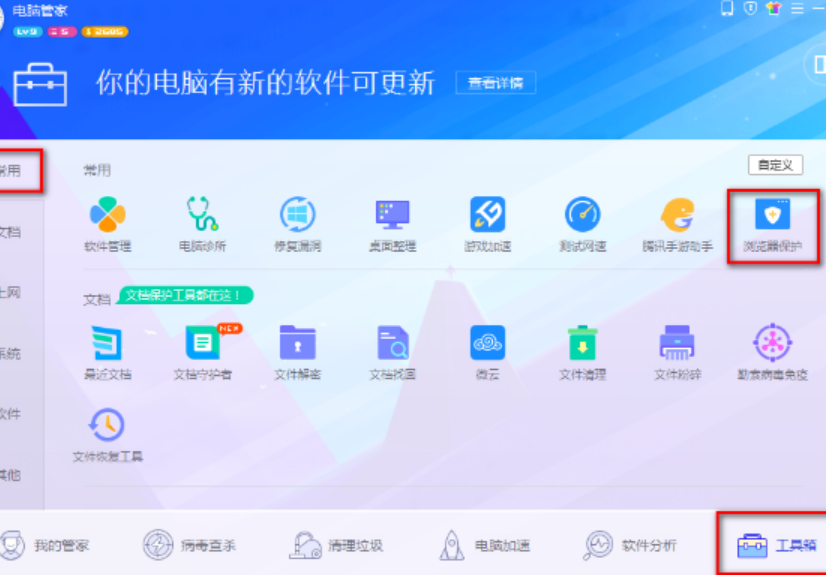This screenshot has height=575, width=826.
Task: Open the 勒索病毒免疫 ransomware immunity tool
Action: [x=772, y=352]
